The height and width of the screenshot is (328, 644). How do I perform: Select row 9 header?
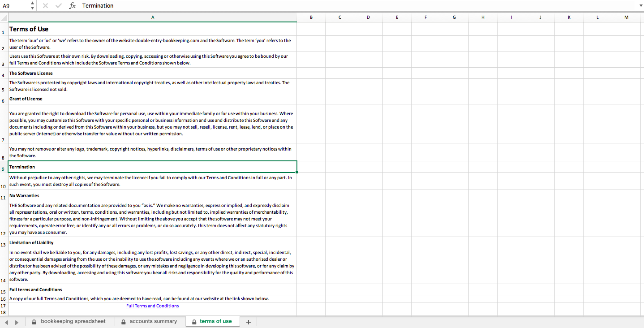[4, 167]
